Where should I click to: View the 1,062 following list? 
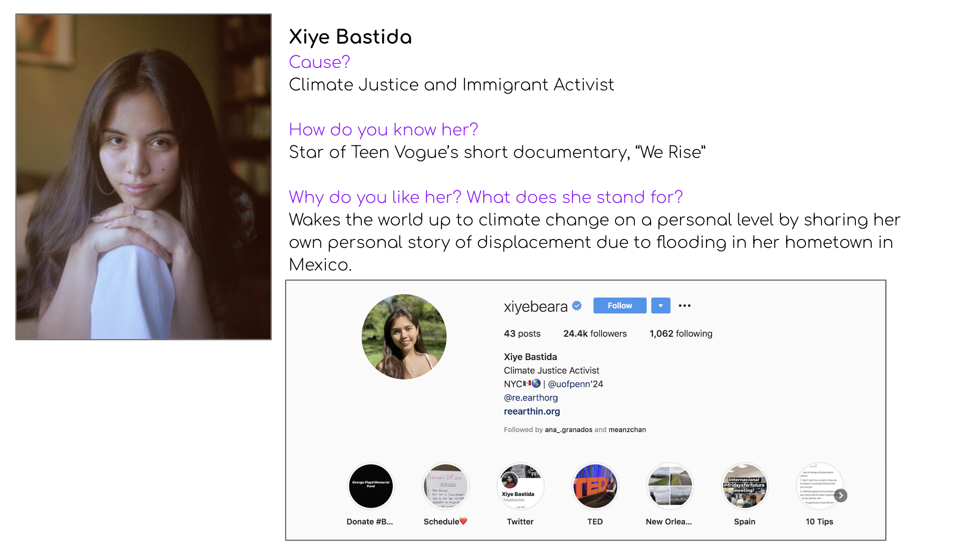680,334
